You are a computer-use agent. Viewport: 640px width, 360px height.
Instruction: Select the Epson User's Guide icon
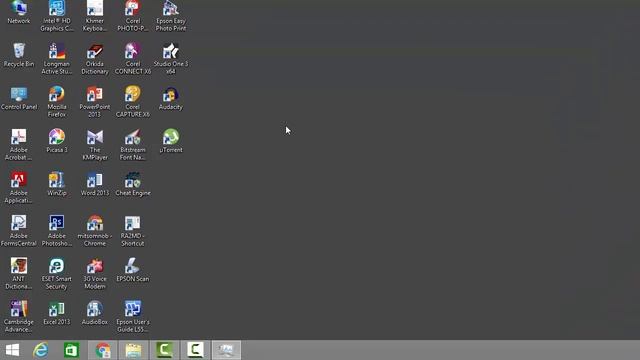133,317
